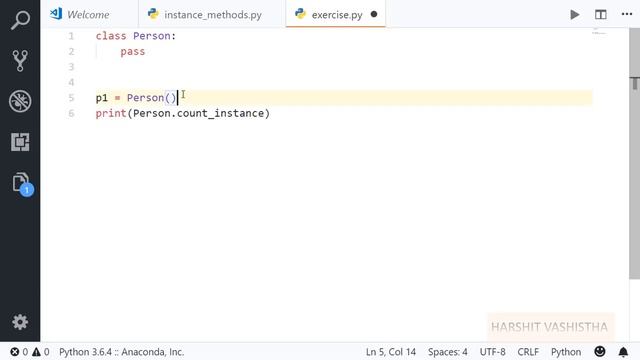This screenshot has height=360, width=640.
Task: Click 'Person' class name on line 1
Action: point(152,36)
